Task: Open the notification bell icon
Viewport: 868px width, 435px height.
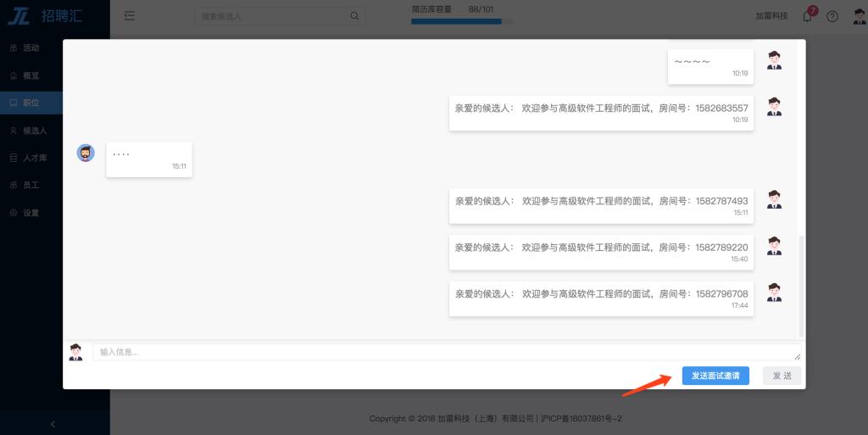Action: tap(807, 16)
